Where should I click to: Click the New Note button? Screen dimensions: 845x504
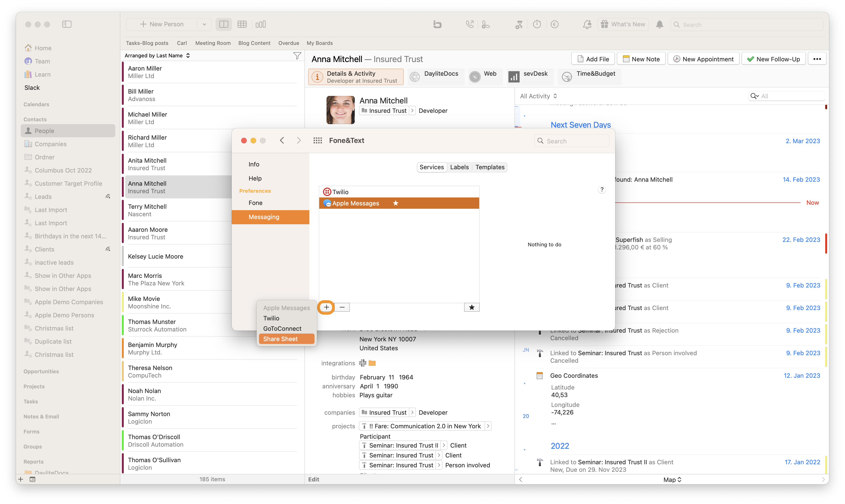tap(641, 59)
